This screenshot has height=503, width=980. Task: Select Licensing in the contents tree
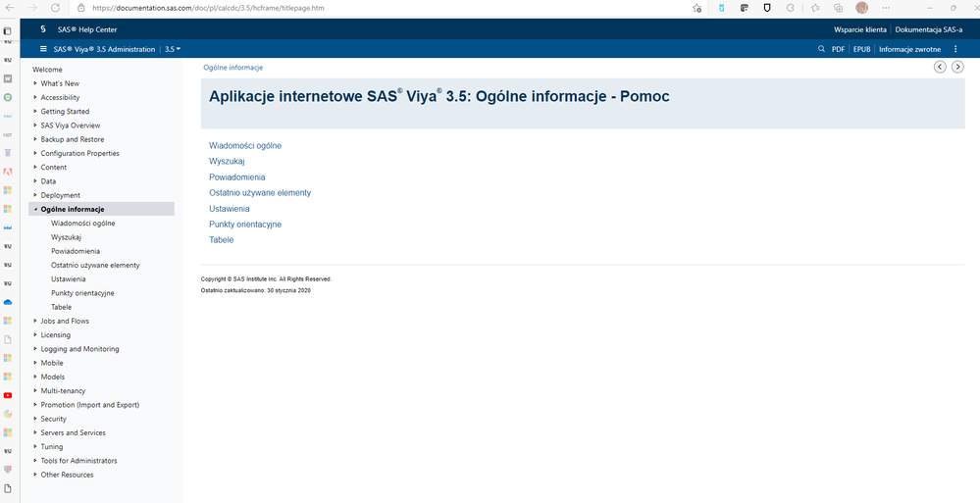pos(56,335)
